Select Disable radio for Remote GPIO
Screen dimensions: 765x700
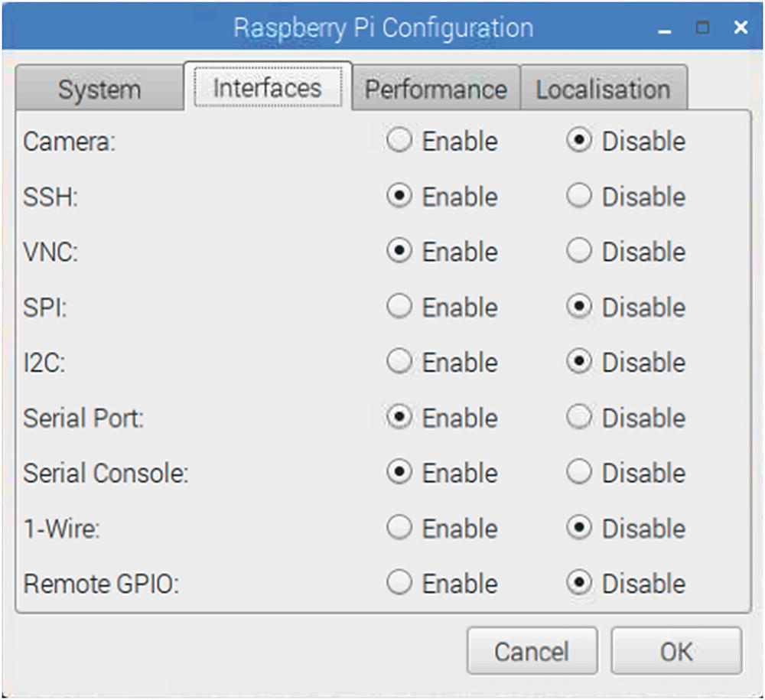[580, 584]
